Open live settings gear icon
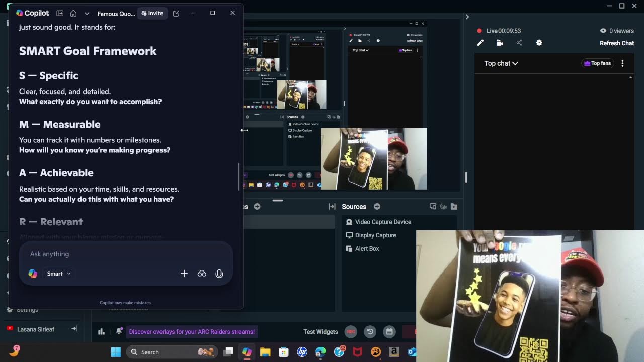The height and width of the screenshot is (362, 644). pos(539,43)
